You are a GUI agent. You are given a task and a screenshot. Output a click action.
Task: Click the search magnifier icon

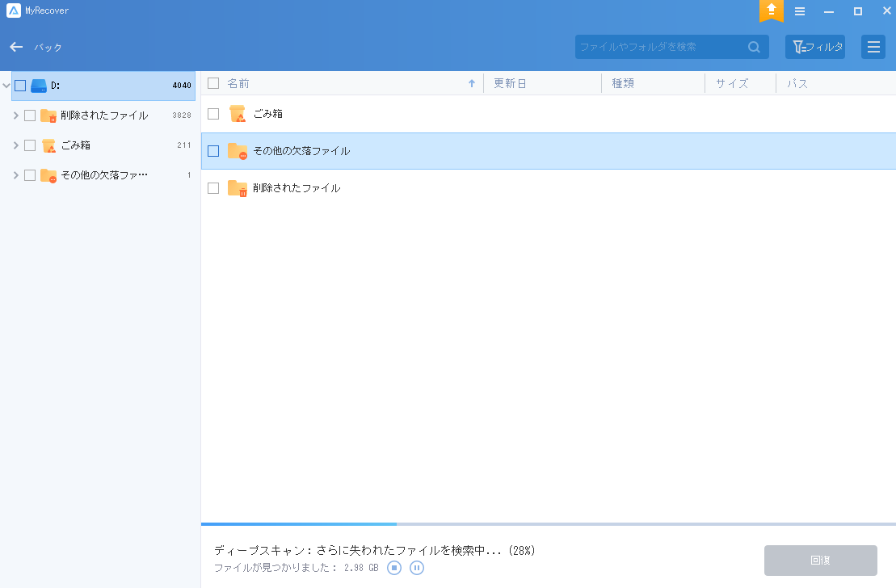pos(755,47)
